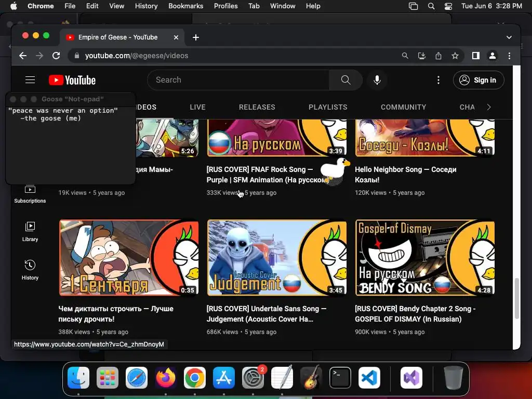The height and width of the screenshot is (399, 532).
Task: Open the Чем диктанты строчить title
Action: pos(116,314)
